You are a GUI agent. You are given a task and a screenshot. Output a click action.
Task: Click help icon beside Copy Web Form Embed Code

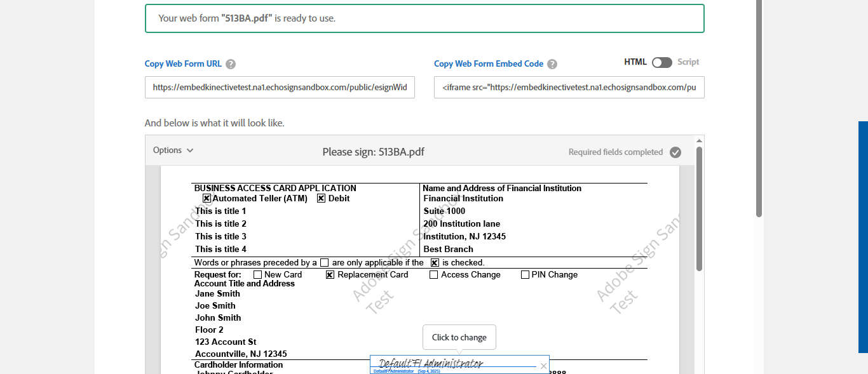click(x=552, y=64)
